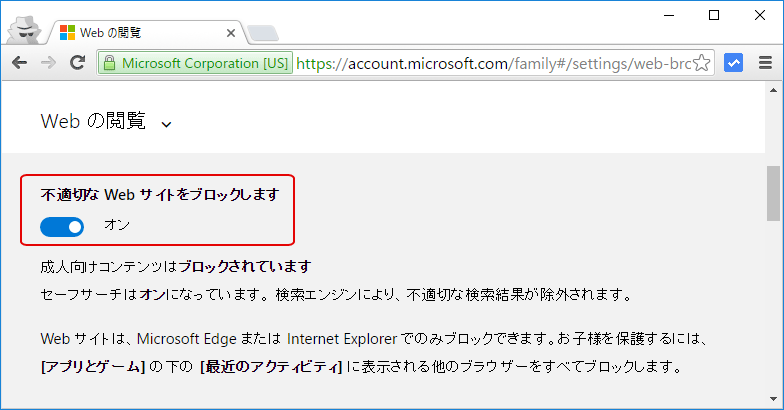This screenshot has height=410, width=784.
Task: Maximize the Chrome window
Action: coord(714,16)
